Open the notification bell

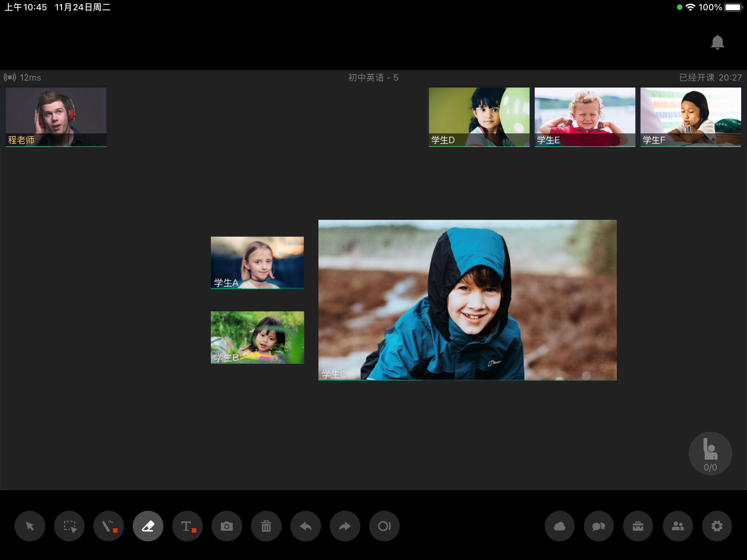[x=717, y=42]
